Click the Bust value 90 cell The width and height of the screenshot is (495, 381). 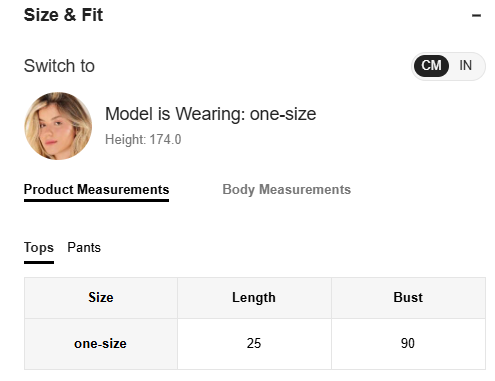coord(408,344)
